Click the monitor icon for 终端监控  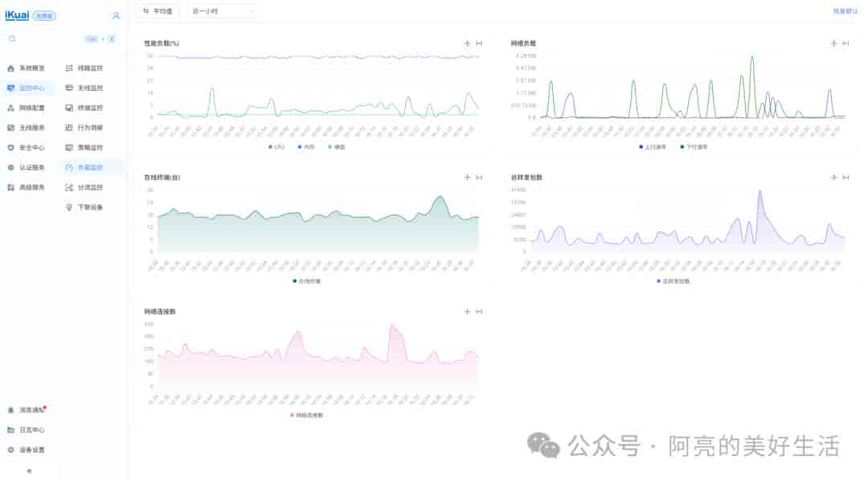click(x=69, y=108)
